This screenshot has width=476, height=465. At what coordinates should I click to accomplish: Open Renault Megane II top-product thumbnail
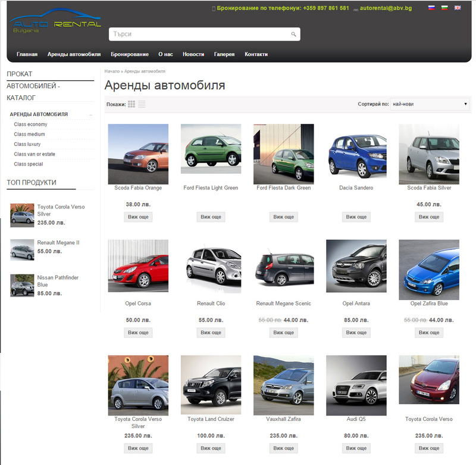pyautogui.click(x=22, y=250)
